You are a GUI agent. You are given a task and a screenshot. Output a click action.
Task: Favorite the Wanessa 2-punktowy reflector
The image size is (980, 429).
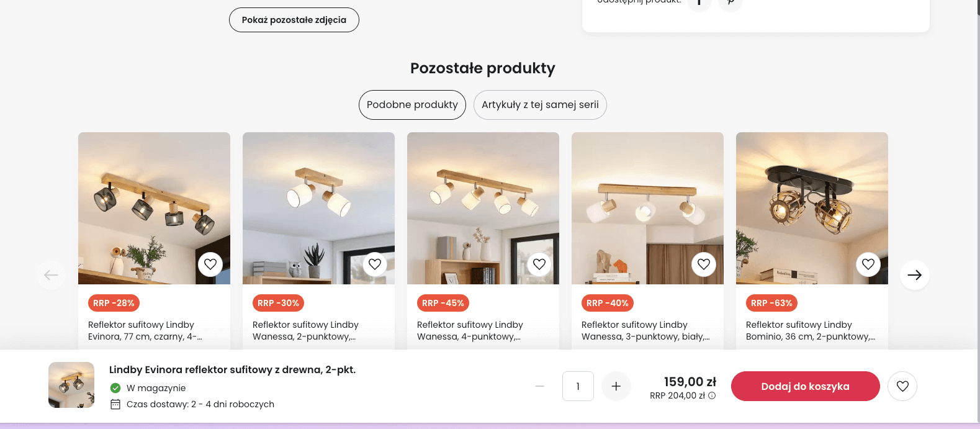(375, 264)
